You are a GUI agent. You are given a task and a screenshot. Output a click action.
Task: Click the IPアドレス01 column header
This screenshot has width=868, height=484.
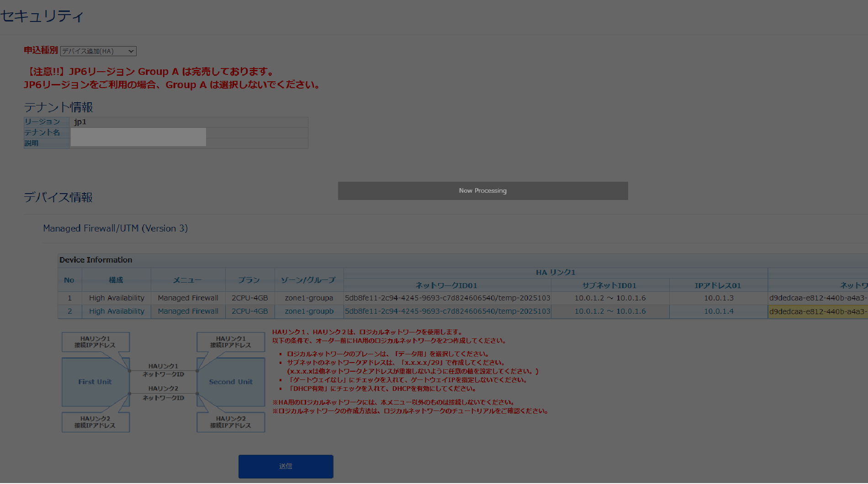click(718, 285)
